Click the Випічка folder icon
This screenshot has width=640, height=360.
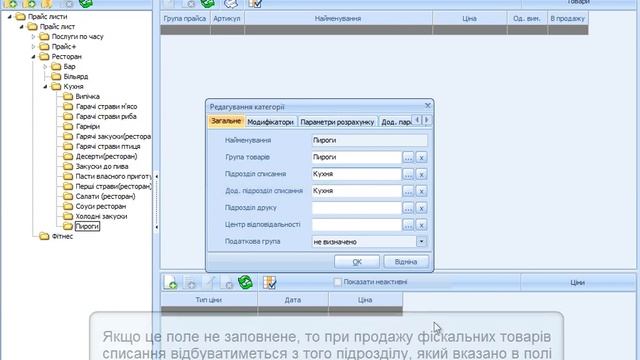(68, 96)
